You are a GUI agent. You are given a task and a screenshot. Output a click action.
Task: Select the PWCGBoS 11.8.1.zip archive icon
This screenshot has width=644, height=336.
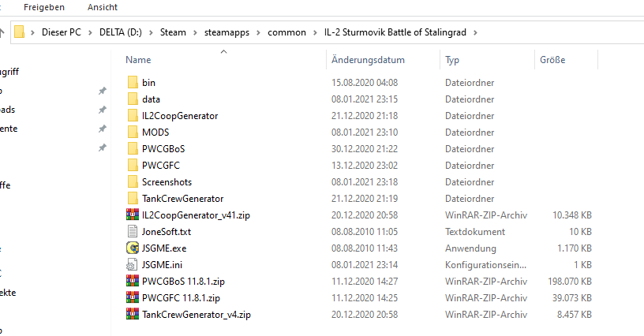coord(133,282)
